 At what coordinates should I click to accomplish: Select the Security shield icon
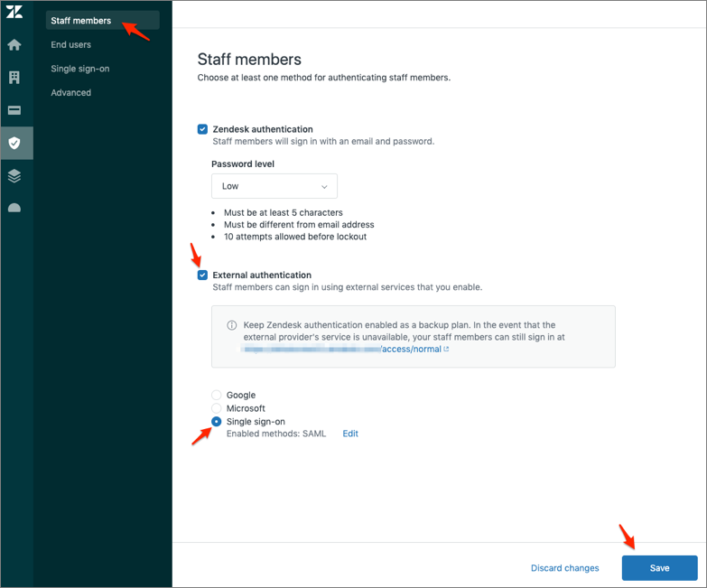click(14, 143)
